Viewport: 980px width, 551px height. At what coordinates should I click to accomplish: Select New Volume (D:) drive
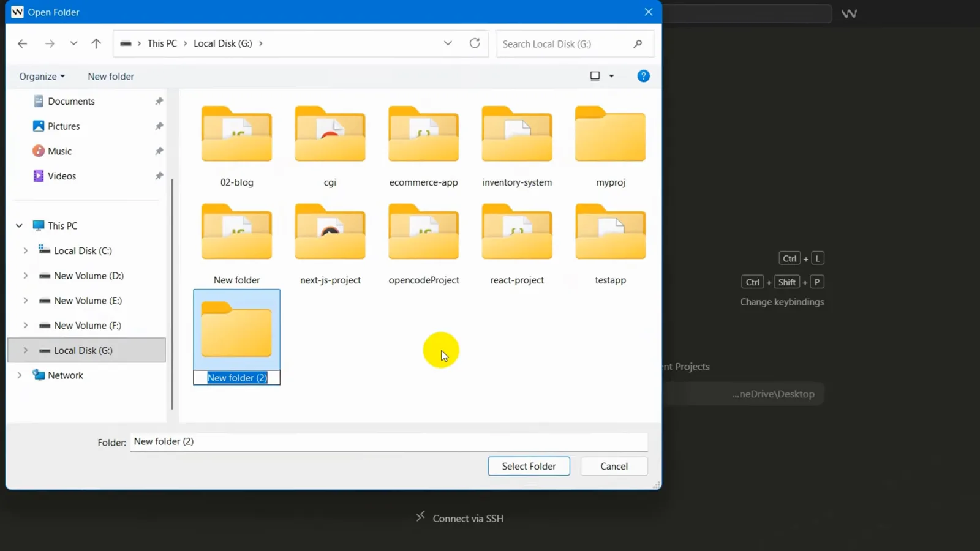[x=89, y=276]
